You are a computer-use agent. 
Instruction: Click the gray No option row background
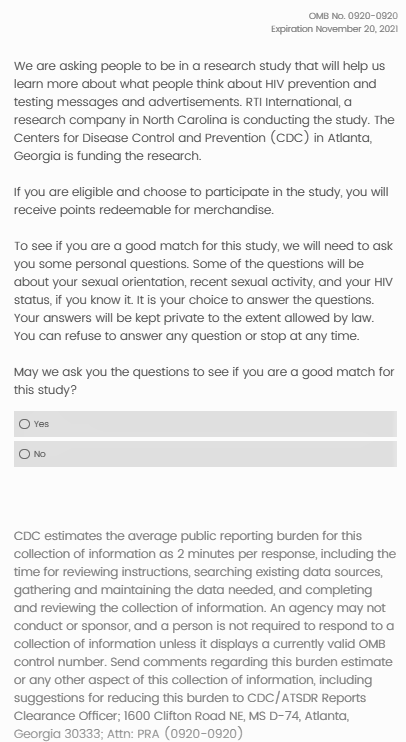pyautogui.click(x=205, y=454)
